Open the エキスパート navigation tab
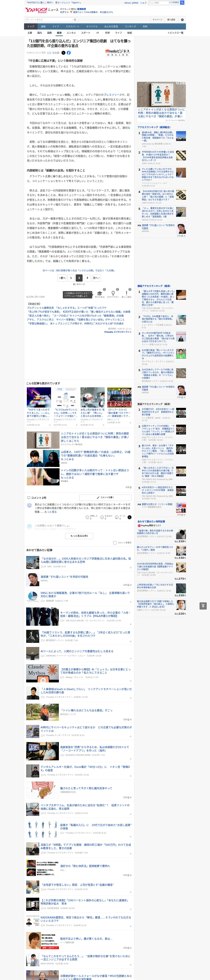This screenshot has width=210, height=980. (72, 27)
